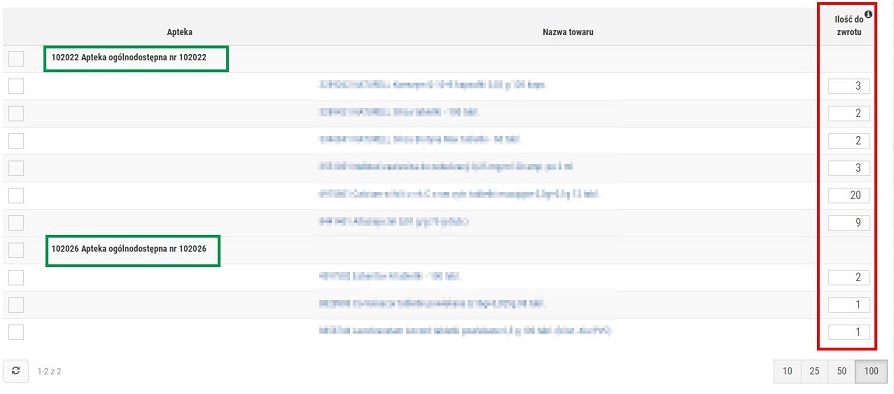Tick the checkbox for pharmacy 102022 group
The width and height of the screenshot is (894, 394).
(16, 59)
